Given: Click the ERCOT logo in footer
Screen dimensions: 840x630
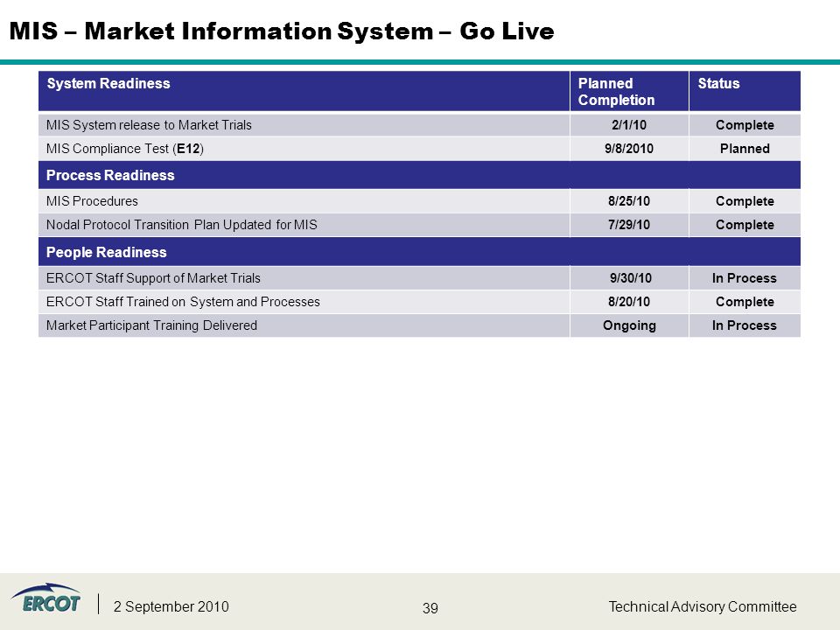Looking at the screenshot, I should pos(45,598).
